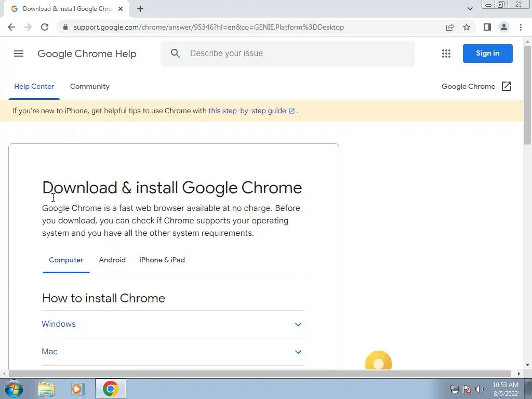Select the Computer tab

click(x=66, y=260)
